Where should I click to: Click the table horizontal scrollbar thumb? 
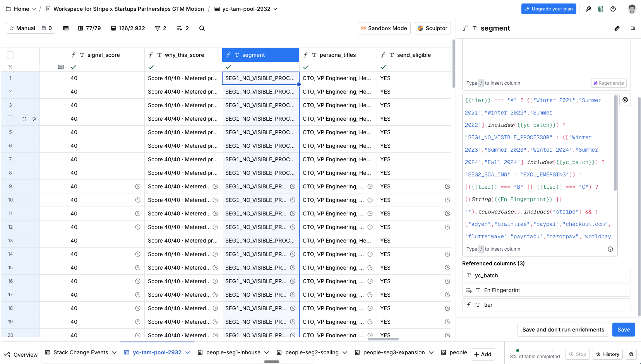click(383, 339)
